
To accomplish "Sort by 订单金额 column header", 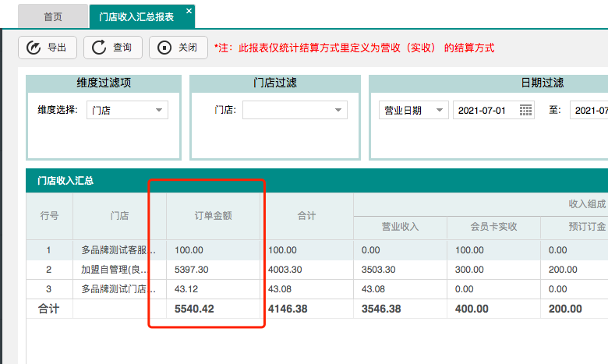I will point(213,215).
